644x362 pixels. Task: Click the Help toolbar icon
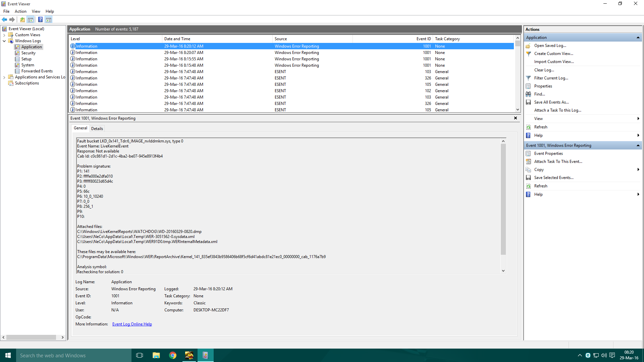pyautogui.click(x=40, y=19)
